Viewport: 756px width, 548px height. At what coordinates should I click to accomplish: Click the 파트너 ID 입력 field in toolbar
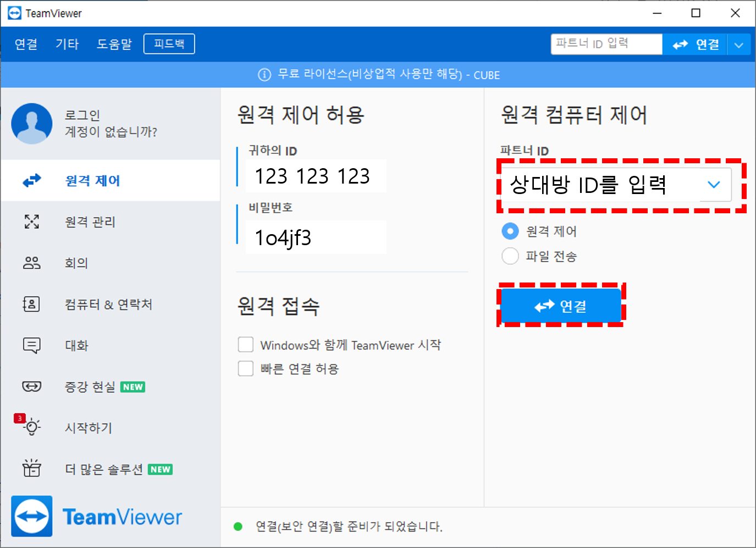coord(606,44)
